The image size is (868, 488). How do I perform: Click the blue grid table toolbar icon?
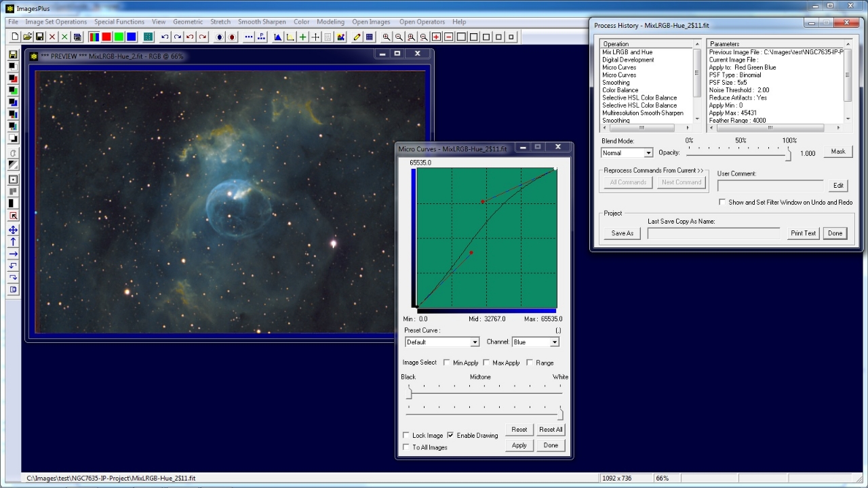(370, 37)
